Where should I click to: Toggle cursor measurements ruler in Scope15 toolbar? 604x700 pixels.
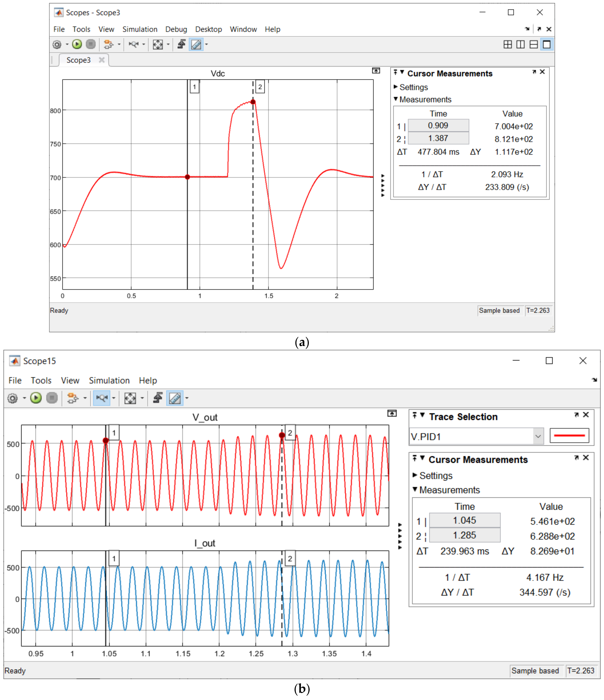point(175,398)
